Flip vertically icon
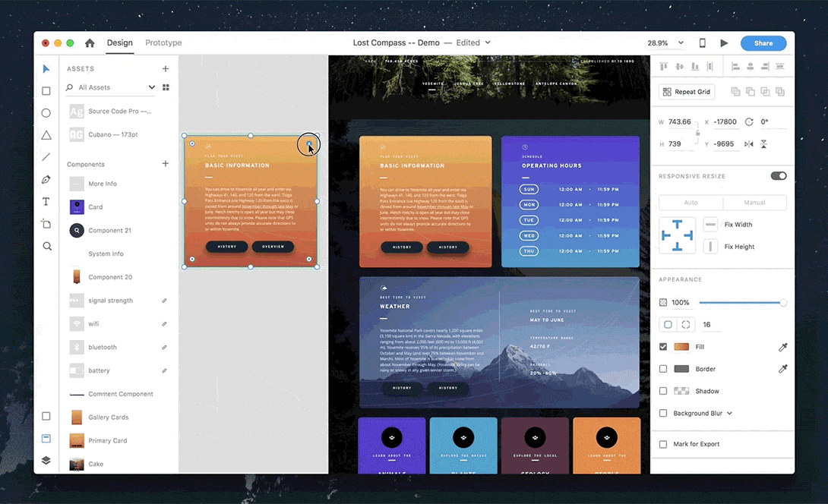The image size is (828, 504). pyautogui.click(x=763, y=144)
